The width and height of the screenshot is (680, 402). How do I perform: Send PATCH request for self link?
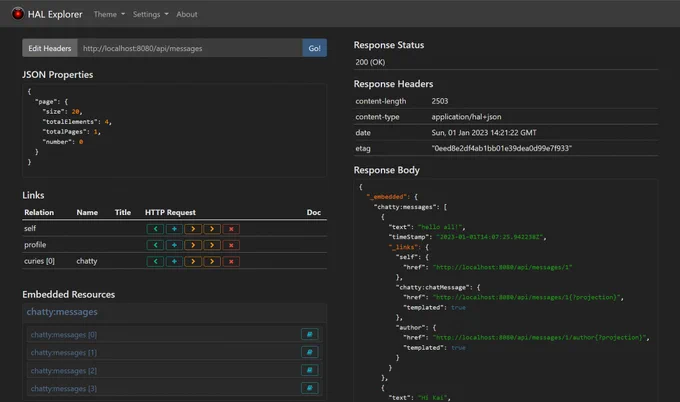[x=212, y=229]
